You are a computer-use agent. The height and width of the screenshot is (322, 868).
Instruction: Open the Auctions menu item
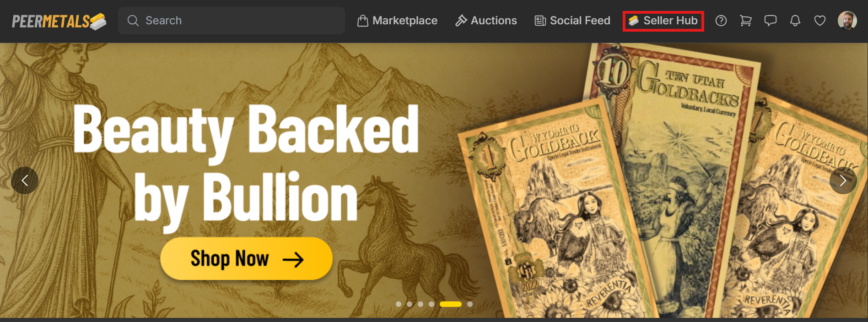point(486,21)
